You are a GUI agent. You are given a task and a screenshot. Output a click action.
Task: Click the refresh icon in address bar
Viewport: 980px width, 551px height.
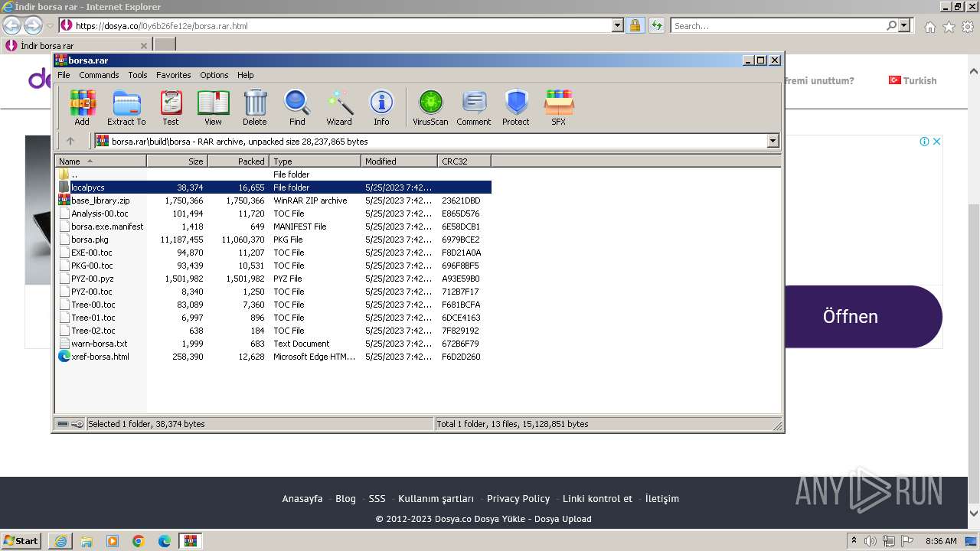pos(656,25)
